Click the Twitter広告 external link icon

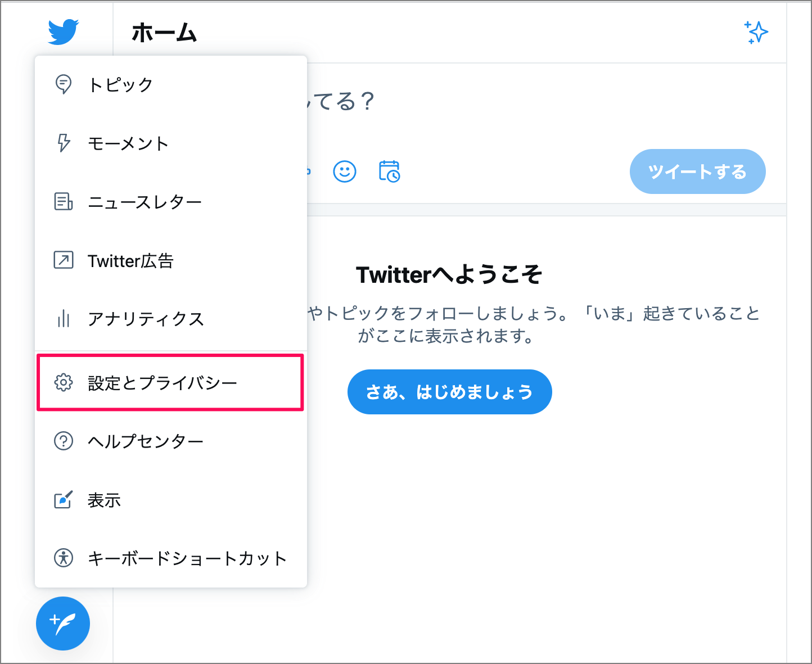tap(64, 260)
